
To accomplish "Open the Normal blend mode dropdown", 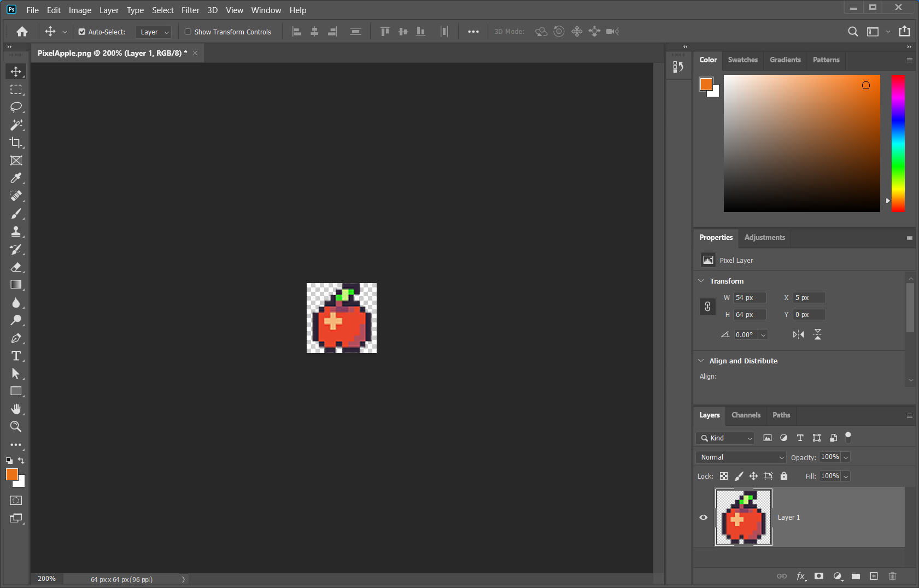I will click(741, 457).
